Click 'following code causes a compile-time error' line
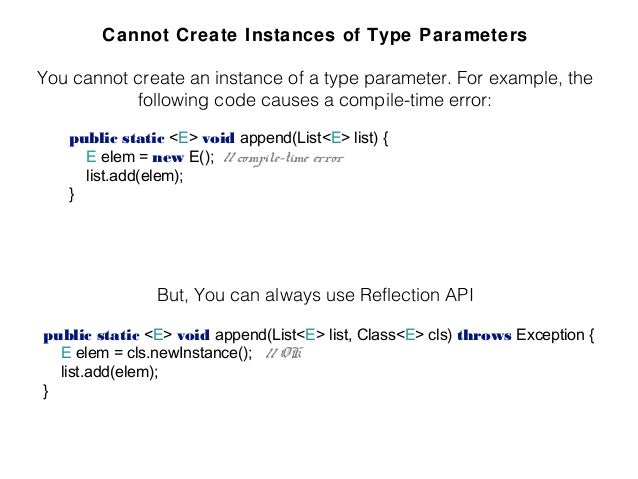This screenshot has height=479, width=638. [315, 100]
